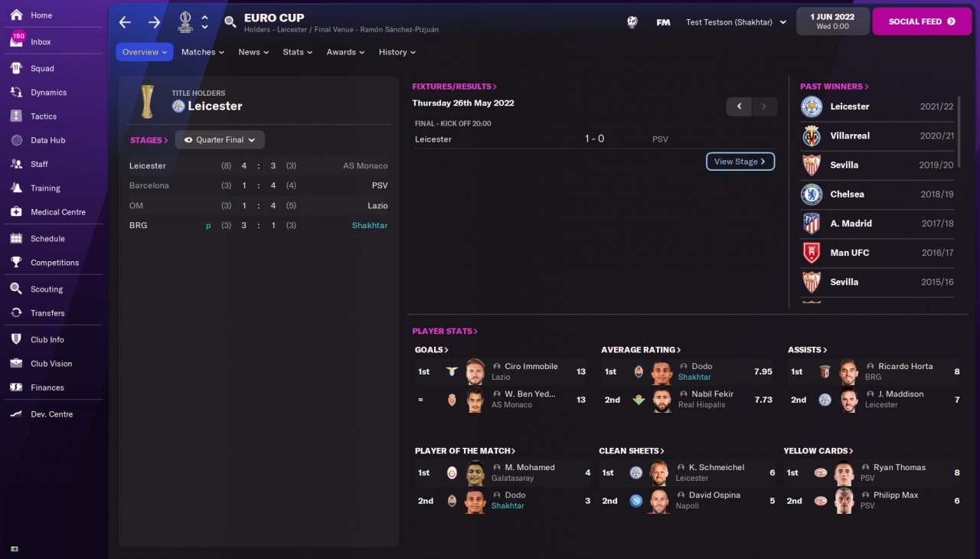Open the Home sidebar icon
This screenshot has width=980, height=559.
(x=16, y=15)
